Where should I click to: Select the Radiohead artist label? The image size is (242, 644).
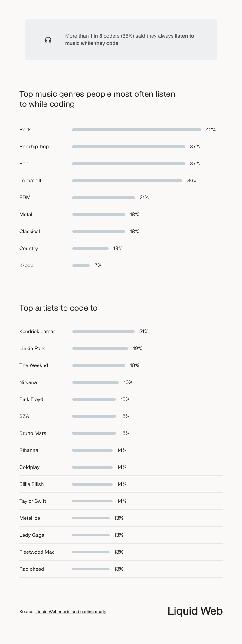tap(32, 569)
